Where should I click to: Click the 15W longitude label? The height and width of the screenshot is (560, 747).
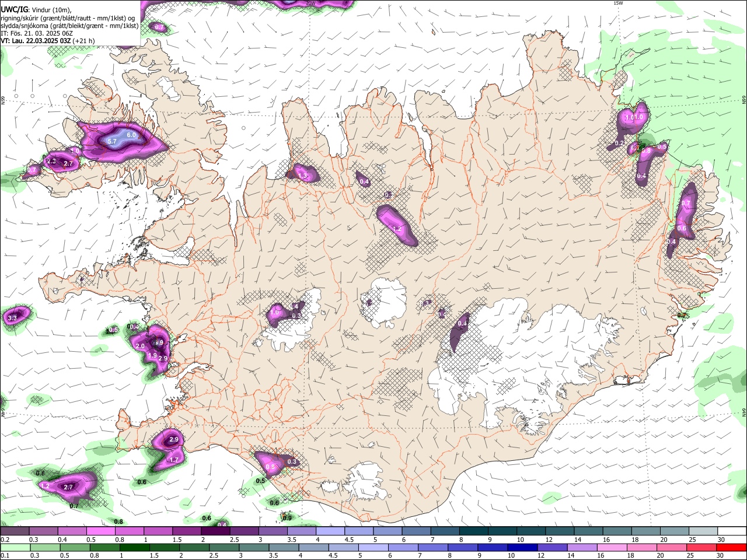click(618, 3)
